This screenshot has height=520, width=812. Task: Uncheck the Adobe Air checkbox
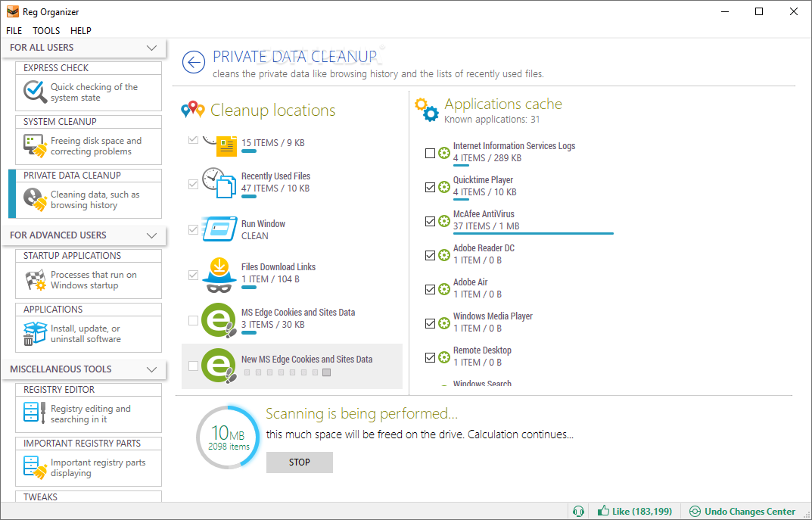pos(430,290)
